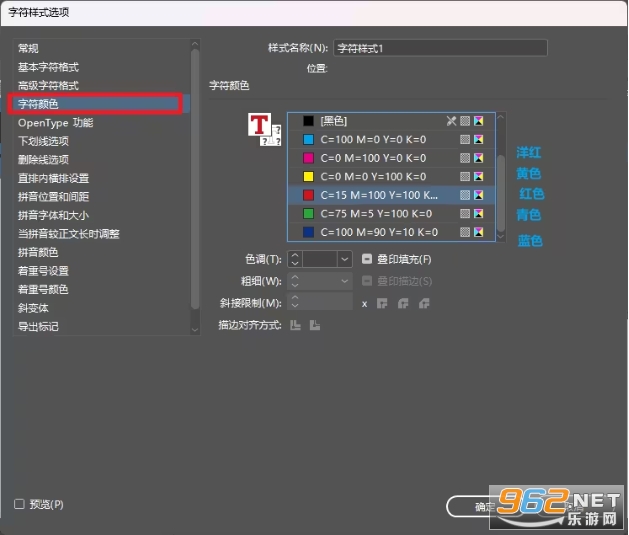Select the round join icon
Screen dimensions: 629x535
[403, 304]
